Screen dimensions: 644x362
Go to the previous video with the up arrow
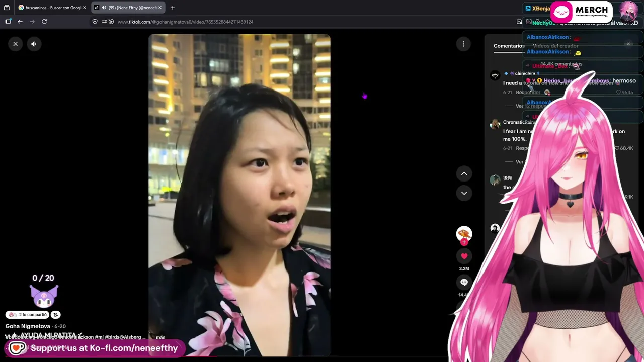pyautogui.click(x=464, y=173)
